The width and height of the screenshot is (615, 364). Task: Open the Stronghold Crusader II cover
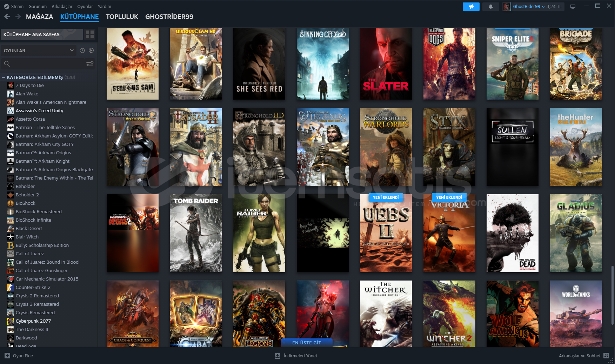pos(196,147)
